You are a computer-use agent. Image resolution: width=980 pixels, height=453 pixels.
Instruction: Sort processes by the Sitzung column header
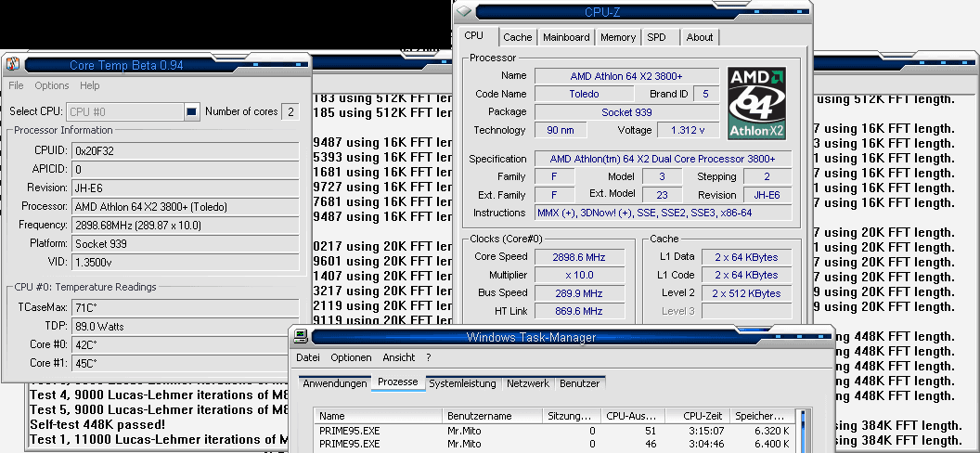[572, 416]
